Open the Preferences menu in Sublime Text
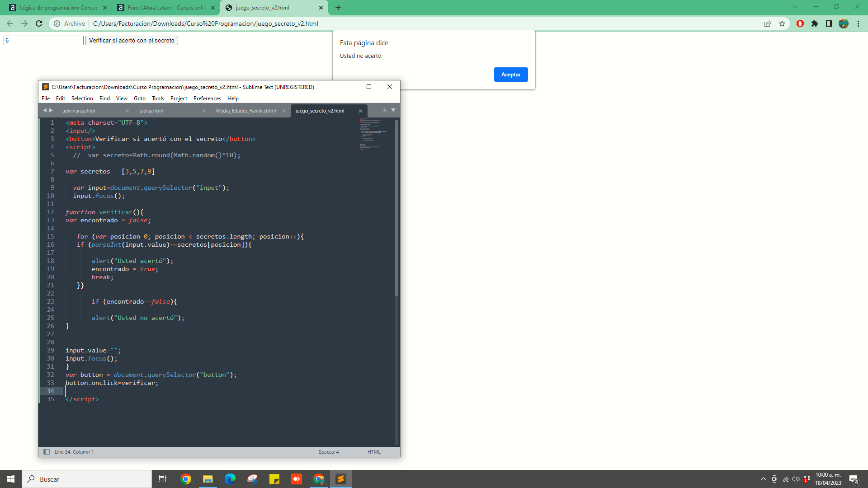The height and width of the screenshot is (488, 868). point(207,99)
